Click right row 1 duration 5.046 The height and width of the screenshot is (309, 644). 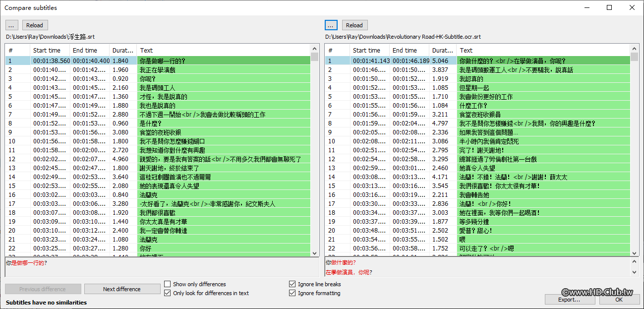pyautogui.click(x=440, y=61)
